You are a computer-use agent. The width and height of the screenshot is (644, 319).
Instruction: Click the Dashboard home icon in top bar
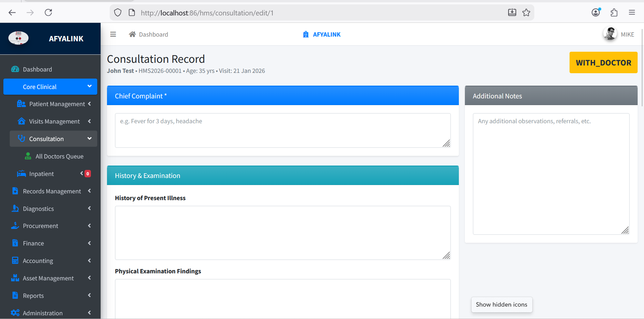[132, 34]
